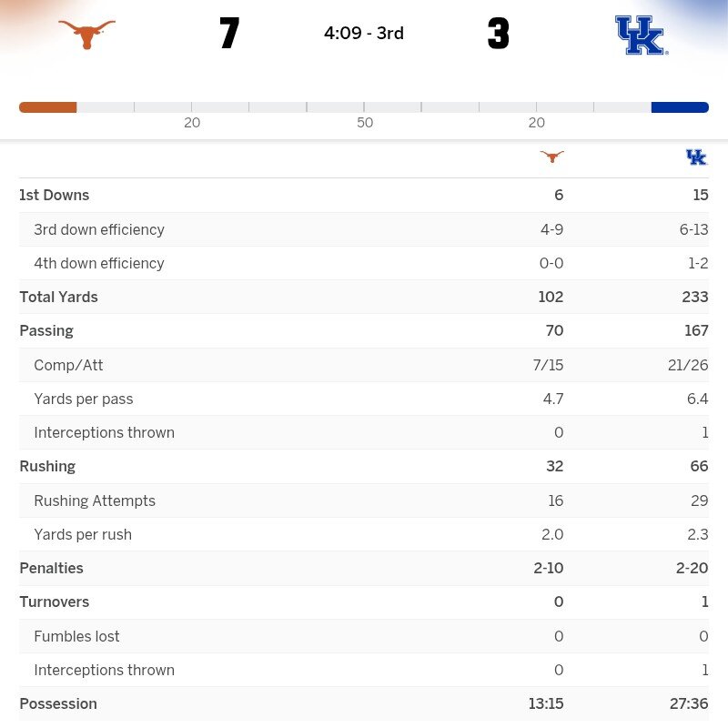
Task: Select the small Kentucky logo above the stats column
Action: (696, 157)
